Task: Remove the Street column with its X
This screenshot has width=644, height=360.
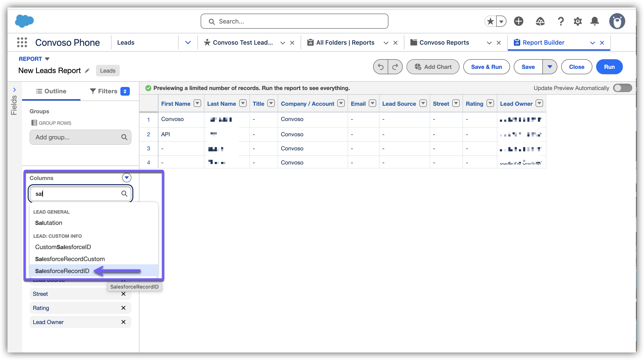Action: pyautogui.click(x=123, y=294)
